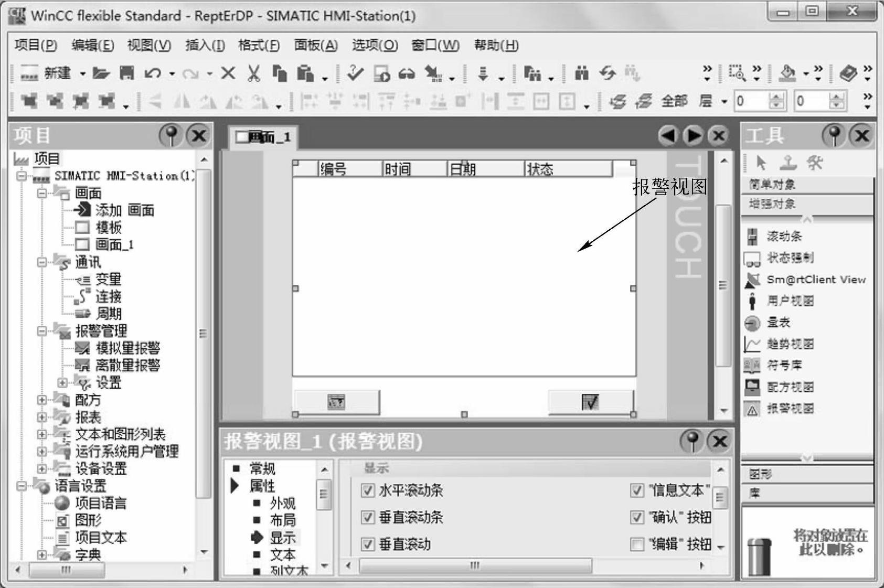The width and height of the screenshot is (884, 588).
Task: Run consistency check checkmark icon
Action: point(355,73)
